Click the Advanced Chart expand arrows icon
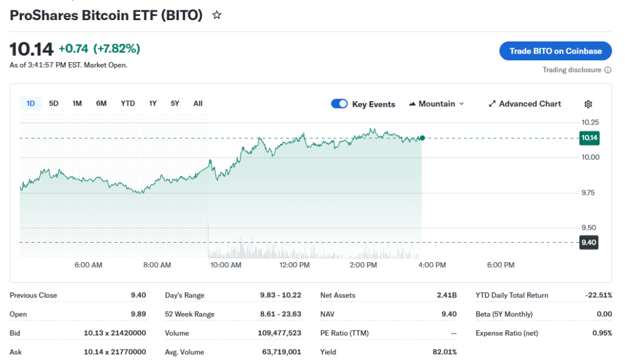The height and width of the screenshot is (364, 625). pos(492,104)
